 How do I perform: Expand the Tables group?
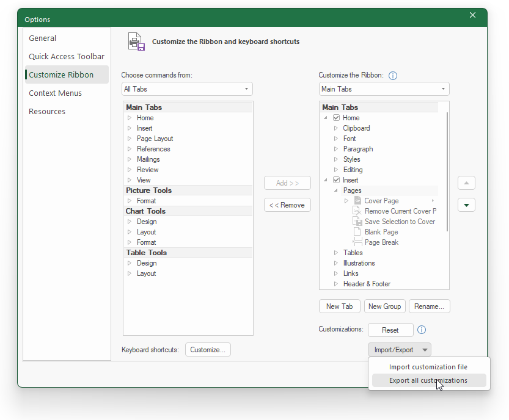pyautogui.click(x=336, y=253)
